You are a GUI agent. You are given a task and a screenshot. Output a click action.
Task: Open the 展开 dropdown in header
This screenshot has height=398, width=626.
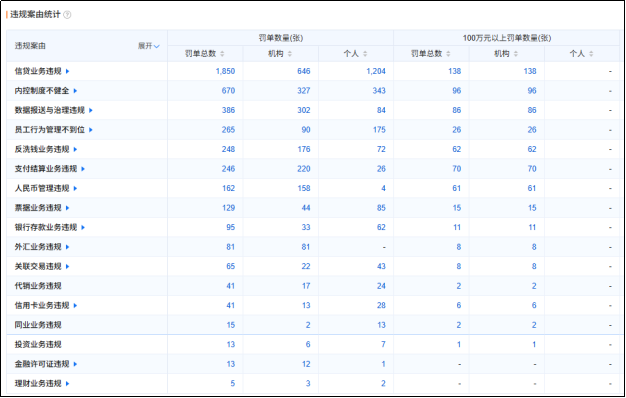(x=149, y=46)
